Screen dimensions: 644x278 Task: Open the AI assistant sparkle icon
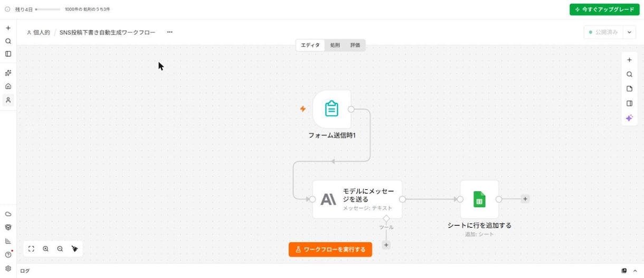[x=629, y=118]
